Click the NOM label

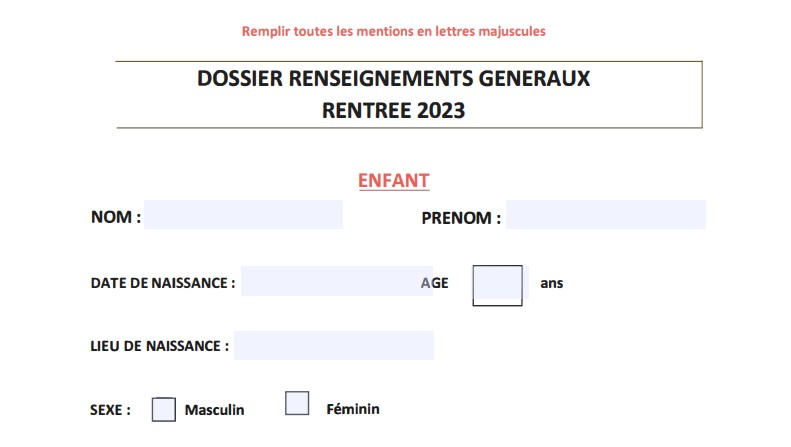116,217
